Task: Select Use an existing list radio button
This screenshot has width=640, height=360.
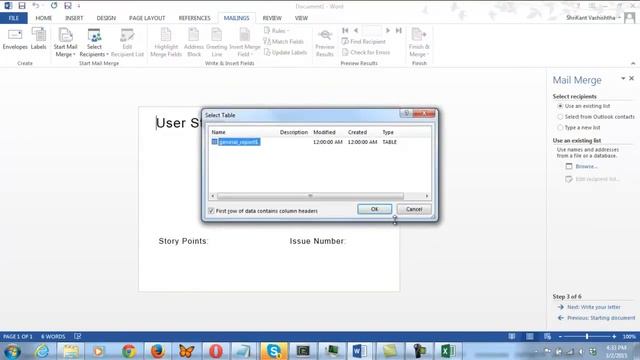Action: tap(560, 106)
